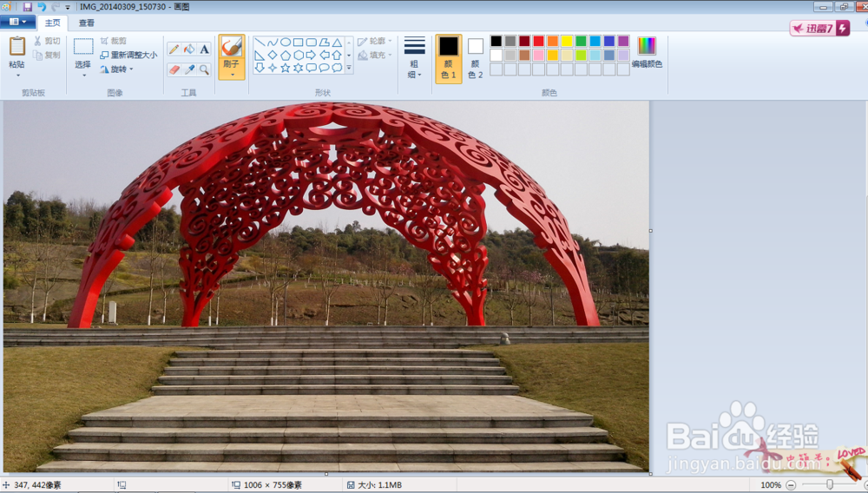Open the Edit colors button
The image size is (868, 493).
click(647, 53)
